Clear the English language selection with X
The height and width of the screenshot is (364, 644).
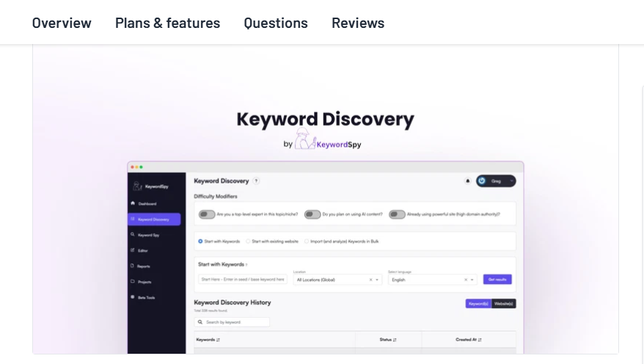point(466,280)
